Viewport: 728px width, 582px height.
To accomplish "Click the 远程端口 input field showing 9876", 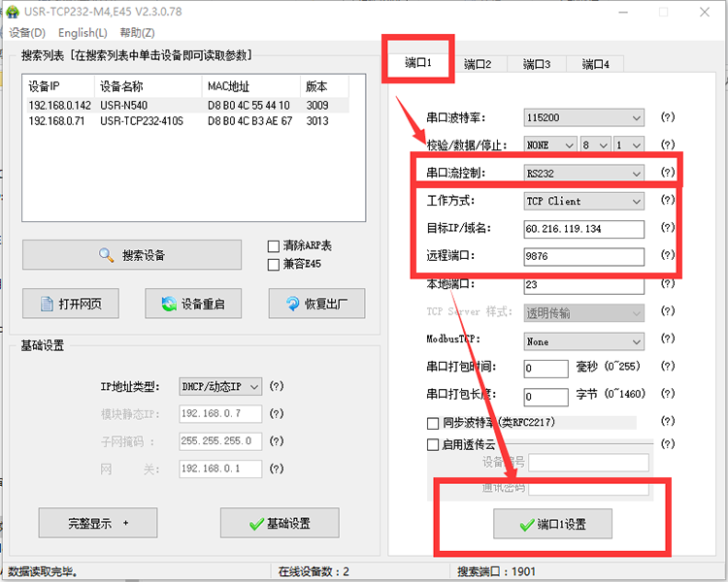I will pyautogui.click(x=583, y=257).
